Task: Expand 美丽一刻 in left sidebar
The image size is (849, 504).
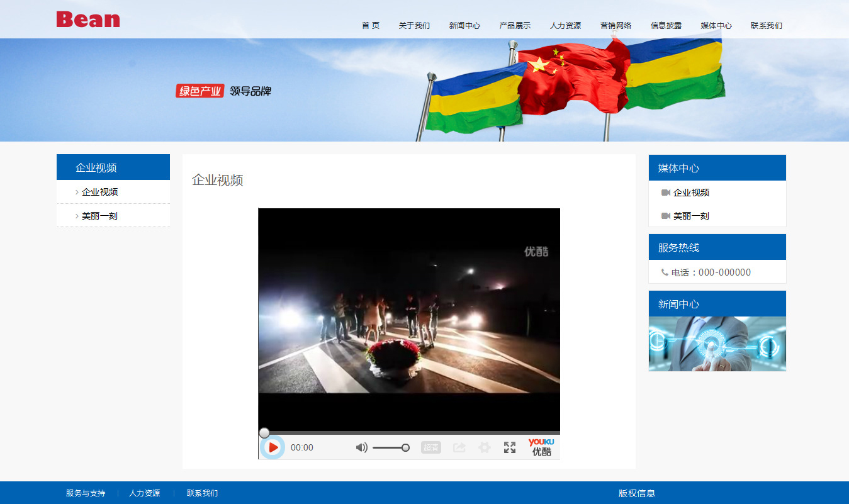Action: coord(99,216)
